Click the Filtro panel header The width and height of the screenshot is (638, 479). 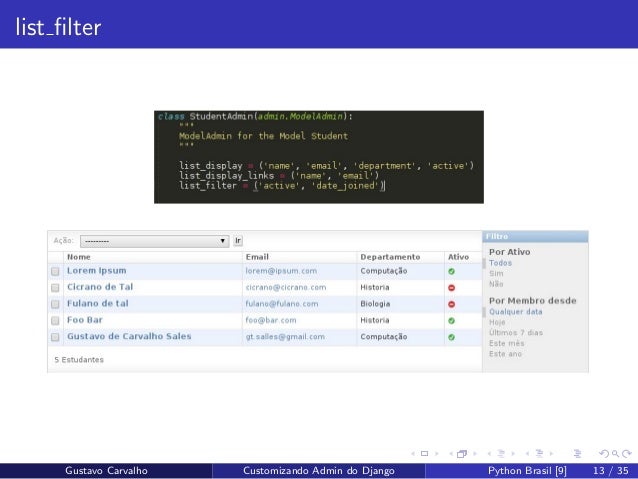pyautogui.click(x=535, y=236)
